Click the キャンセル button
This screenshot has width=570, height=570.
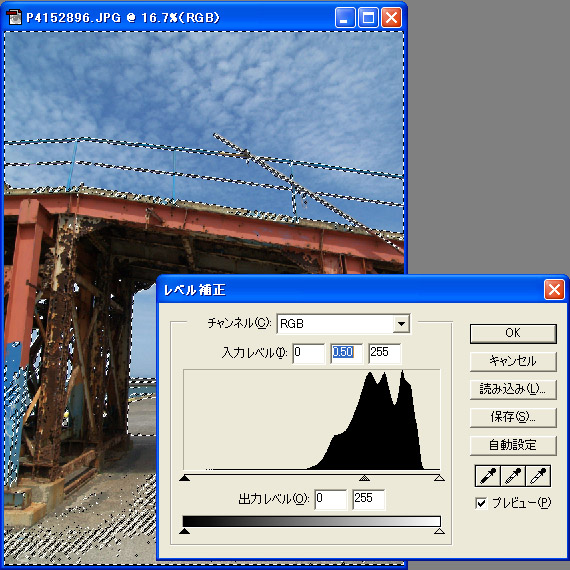(x=513, y=361)
